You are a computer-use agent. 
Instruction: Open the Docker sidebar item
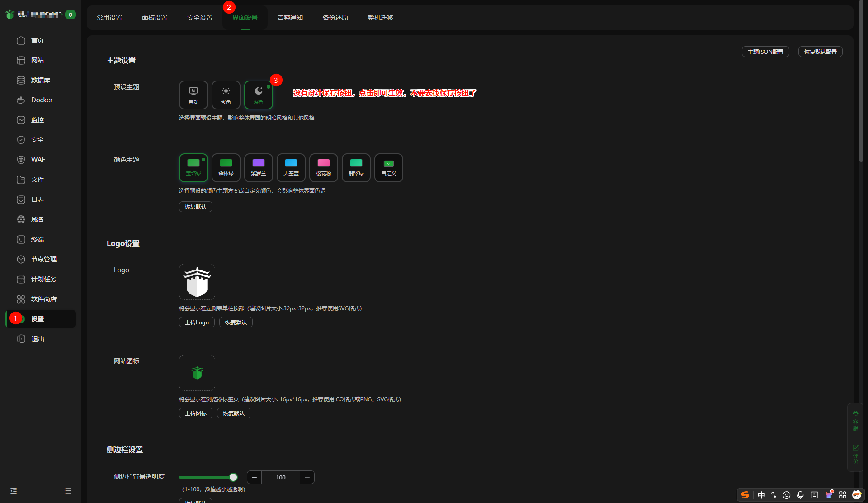click(x=41, y=100)
